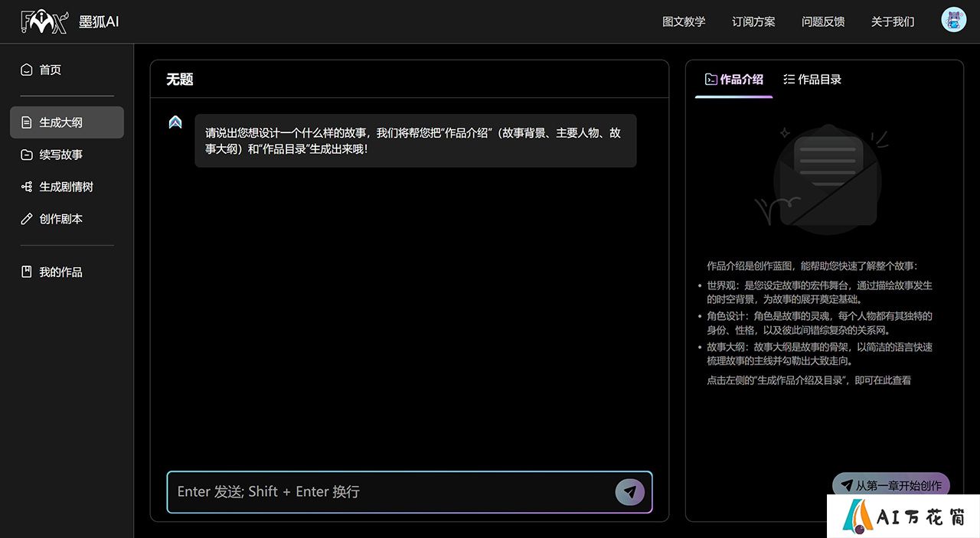Open 关于我们 in top navigation
980x538 pixels.
click(x=893, y=21)
